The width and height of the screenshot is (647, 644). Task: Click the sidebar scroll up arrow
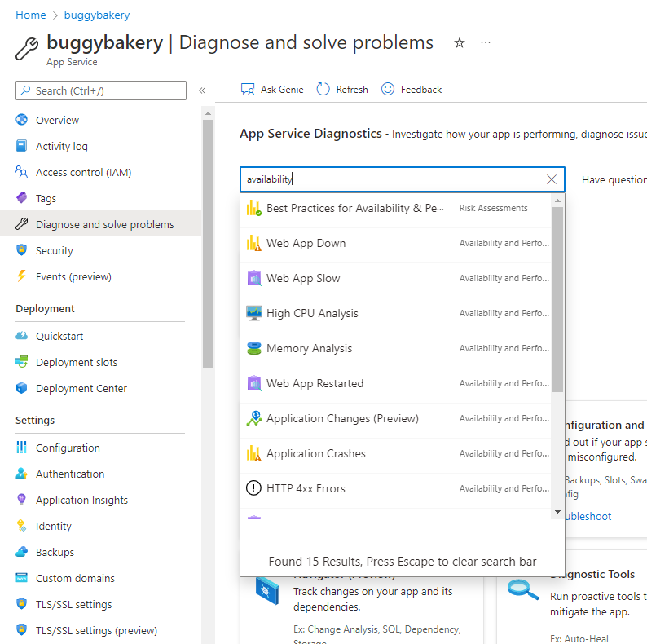click(x=208, y=113)
